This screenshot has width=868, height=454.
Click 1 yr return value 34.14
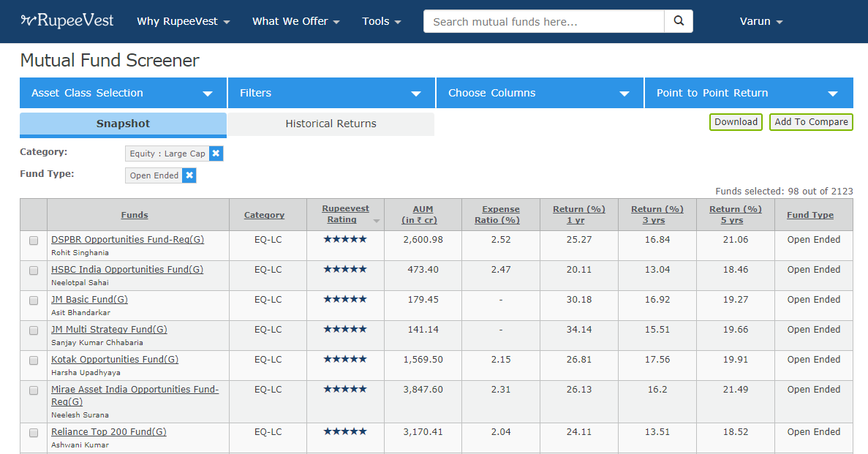pyautogui.click(x=579, y=329)
